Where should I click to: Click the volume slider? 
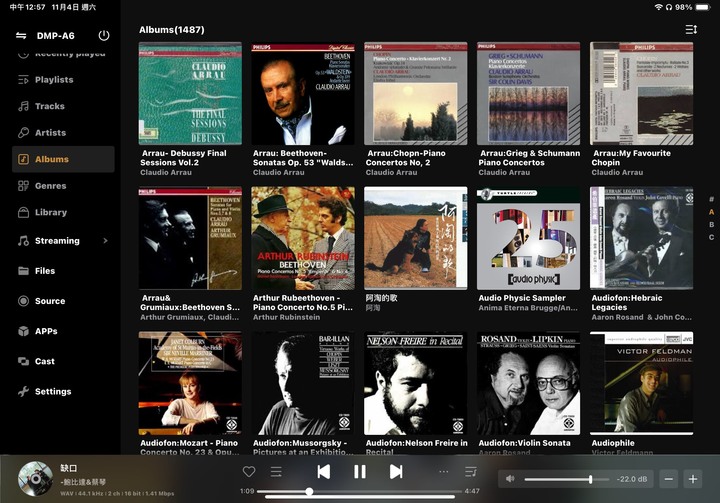[567, 480]
